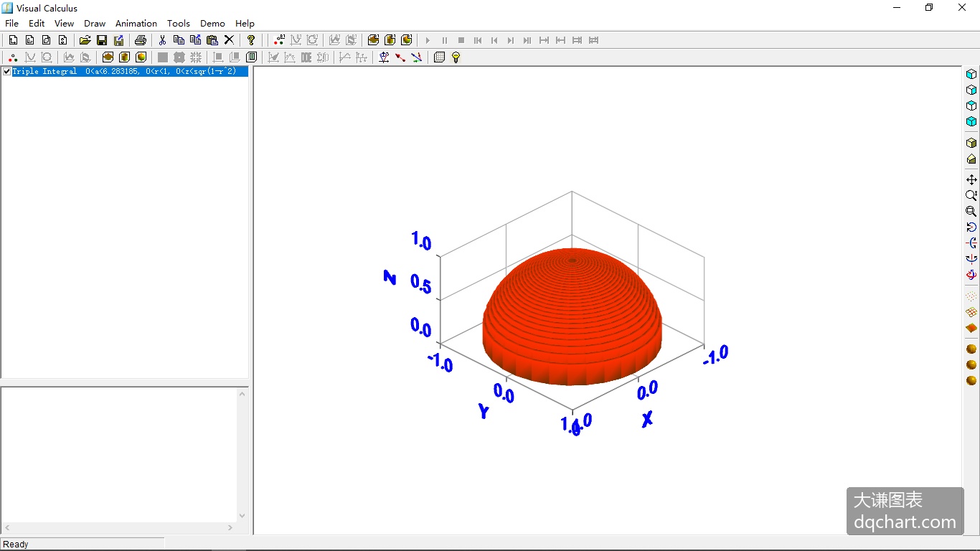Click the scroll right arrow in lower panel
Screen dimensions: 980x551
(x=230, y=527)
